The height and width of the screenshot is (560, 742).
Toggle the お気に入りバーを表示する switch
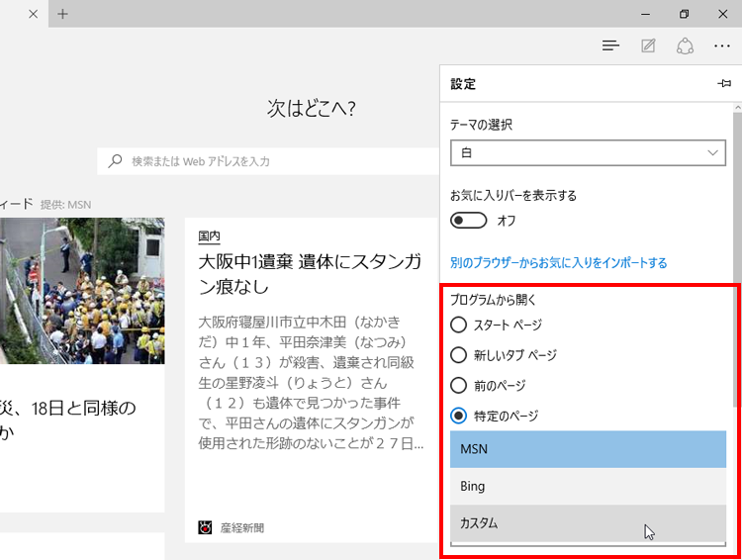(x=468, y=221)
